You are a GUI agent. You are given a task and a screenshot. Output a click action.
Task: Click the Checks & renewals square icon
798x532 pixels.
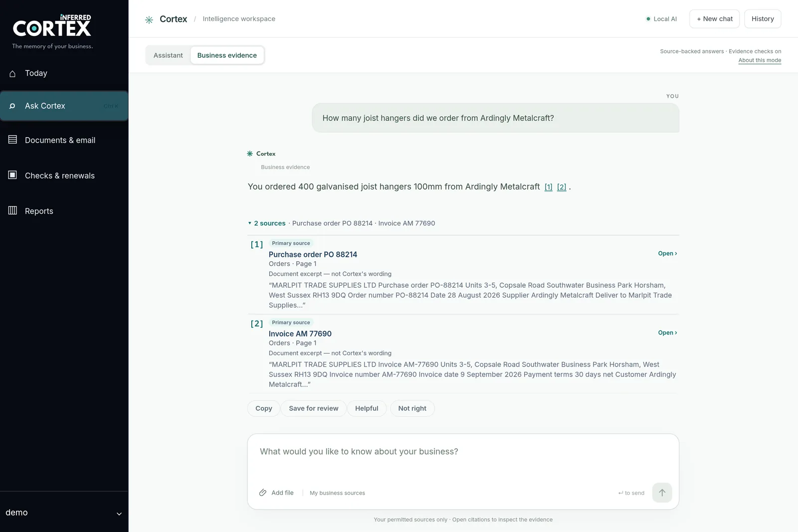(12, 175)
